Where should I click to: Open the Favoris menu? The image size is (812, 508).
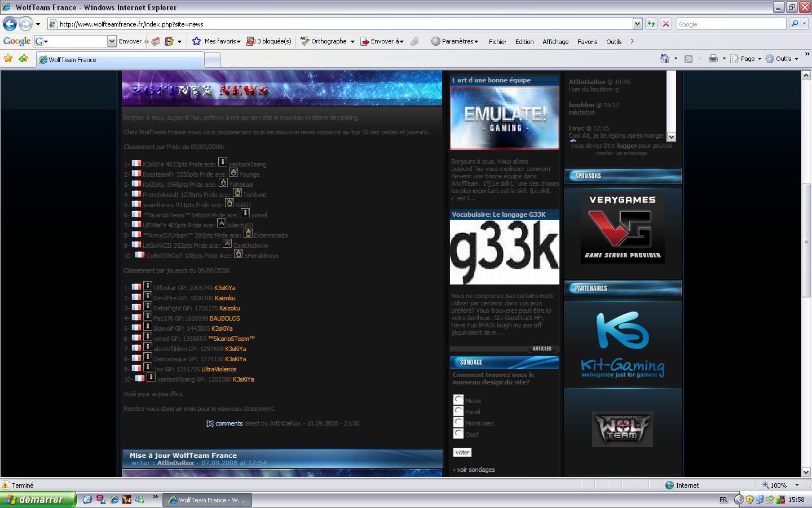pyautogui.click(x=587, y=42)
